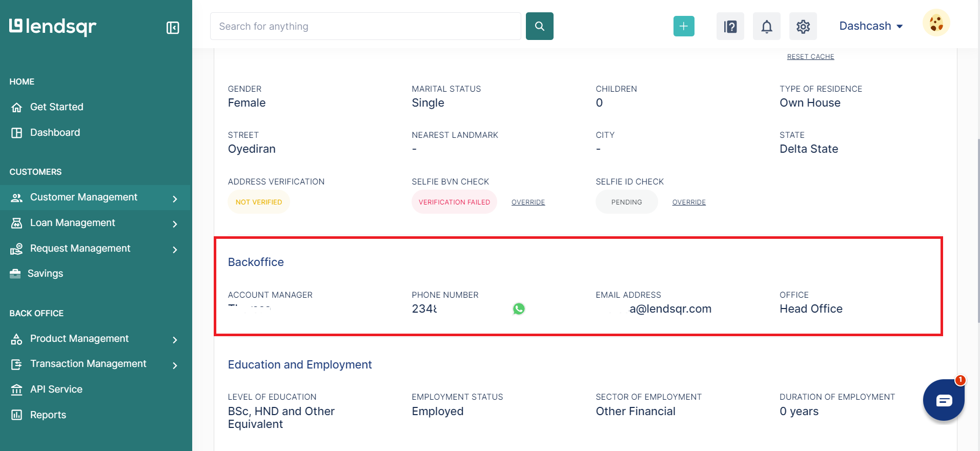Click the Customer Management people icon
Image resolution: width=980 pixels, height=451 pixels.
pos(17,197)
